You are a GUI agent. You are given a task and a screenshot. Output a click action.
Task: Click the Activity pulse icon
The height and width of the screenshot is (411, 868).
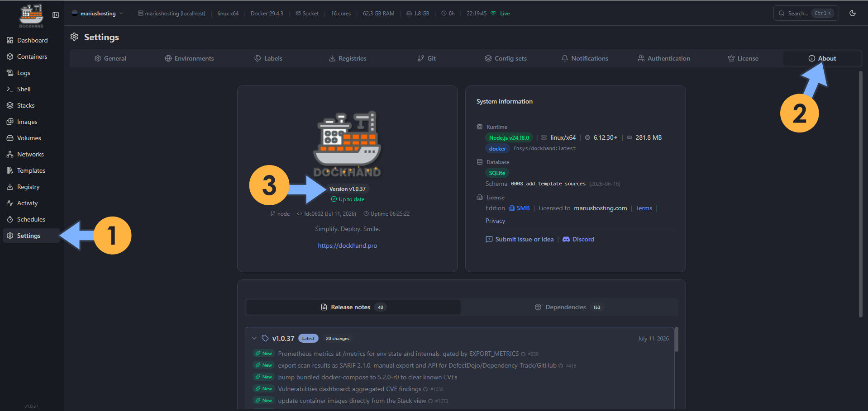tap(10, 203)
